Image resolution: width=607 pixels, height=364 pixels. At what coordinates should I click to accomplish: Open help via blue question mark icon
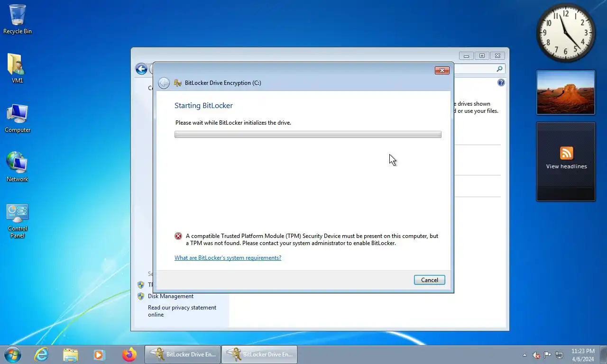[501, 82]
